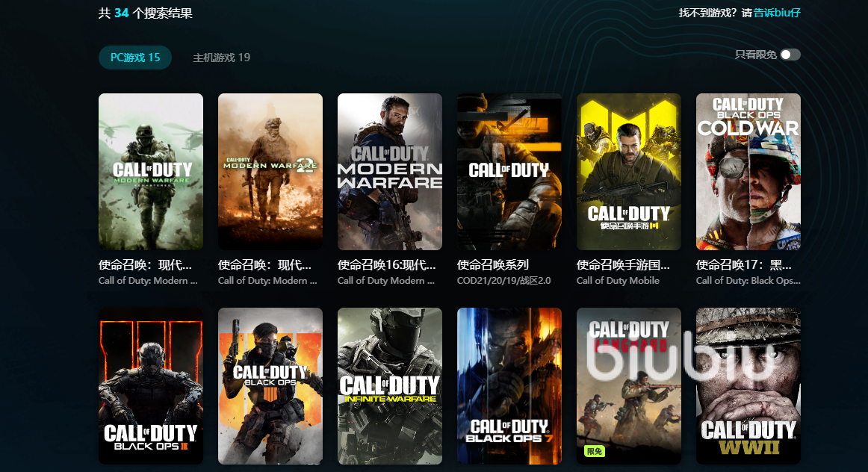The width and height of the screenshot is (868, 472).
Task: Select the Modern Warfare 2 cover art
Action: coord(270,171)
